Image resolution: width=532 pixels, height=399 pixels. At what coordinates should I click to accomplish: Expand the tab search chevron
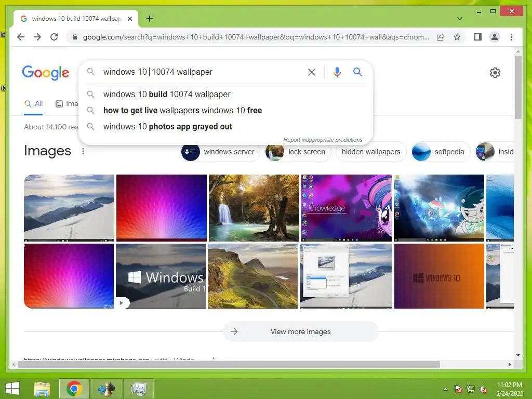coord(459,19)
